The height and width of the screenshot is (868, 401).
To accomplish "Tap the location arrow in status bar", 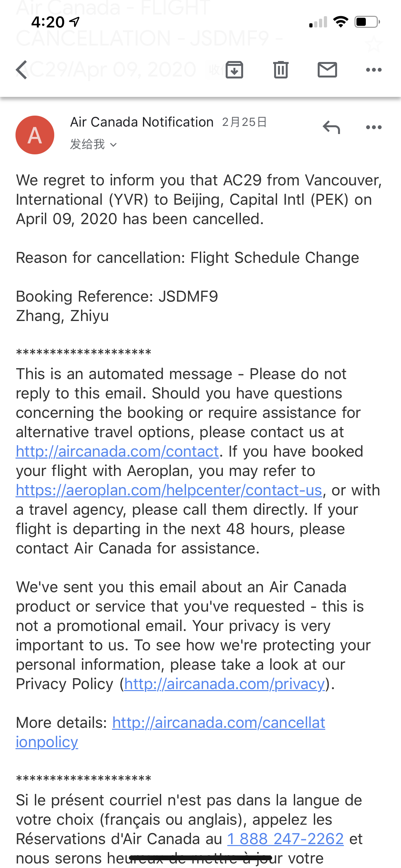I will click(74, 22).
